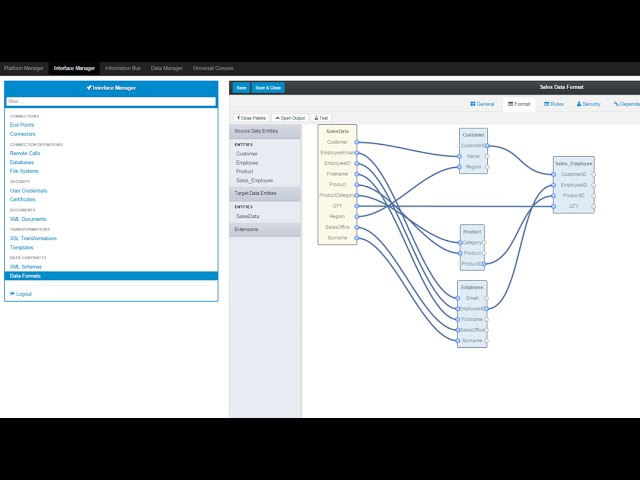Open Certificates link
The height and width of the screenshot is (480, 640).
22,199
